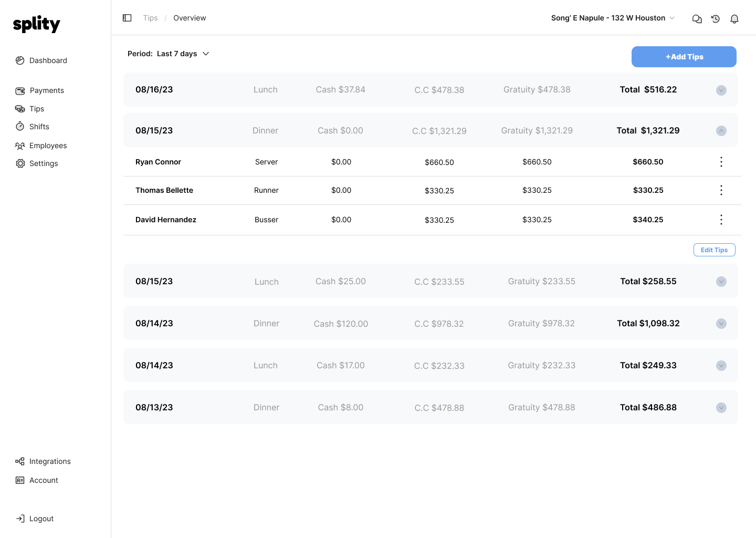Open the Period Last 7 days dropdown

point(169,54)
